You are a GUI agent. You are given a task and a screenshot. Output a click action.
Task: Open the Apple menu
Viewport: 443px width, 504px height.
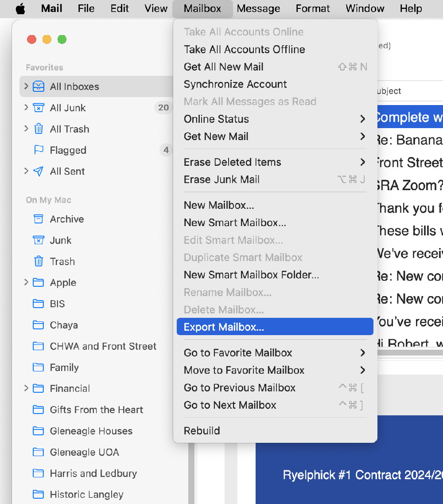[20, 8]
